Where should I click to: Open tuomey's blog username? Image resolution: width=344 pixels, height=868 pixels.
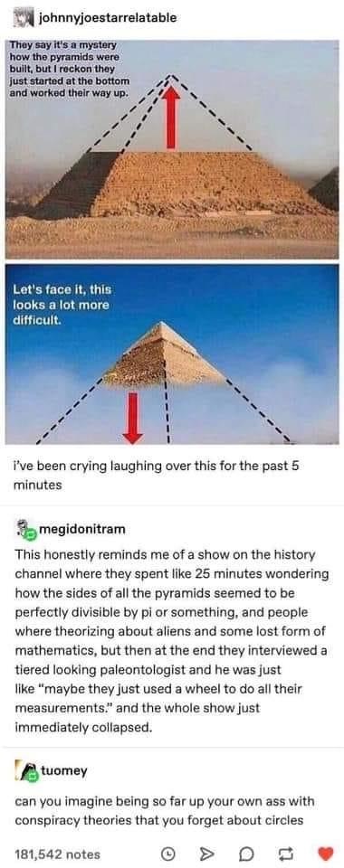click(x=63, y=770)
